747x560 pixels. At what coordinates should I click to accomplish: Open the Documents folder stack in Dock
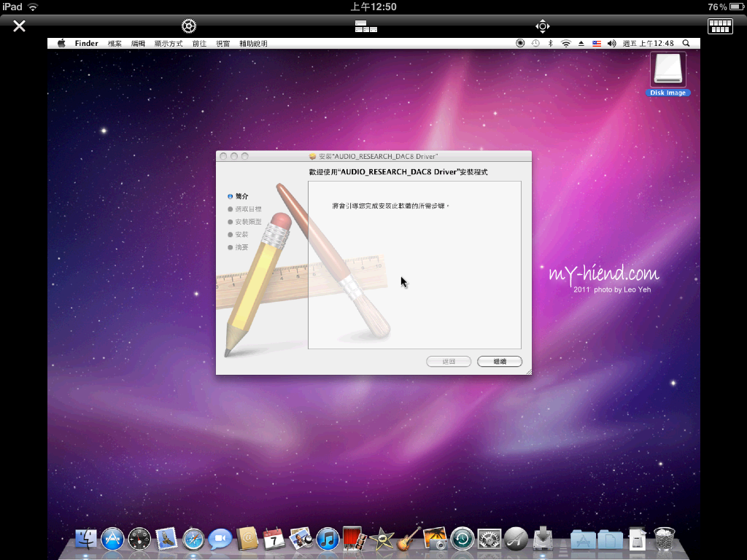click(611, 540)
